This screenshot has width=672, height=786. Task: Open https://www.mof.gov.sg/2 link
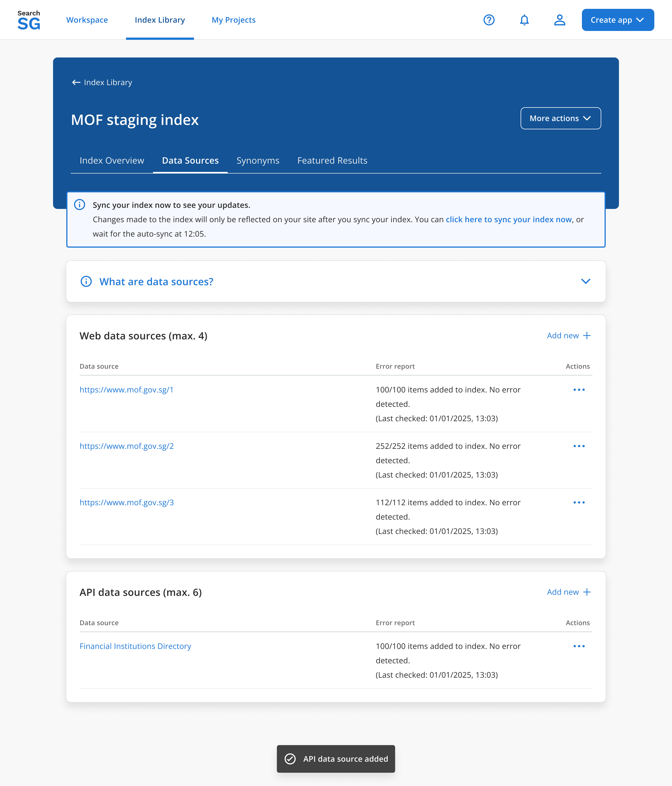pos(126,446)
